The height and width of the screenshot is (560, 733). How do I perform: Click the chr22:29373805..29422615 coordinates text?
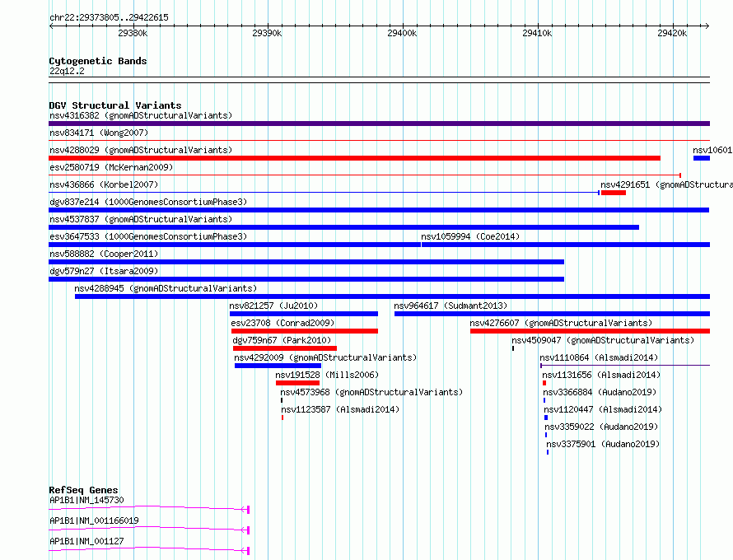[x=109, y=17]
